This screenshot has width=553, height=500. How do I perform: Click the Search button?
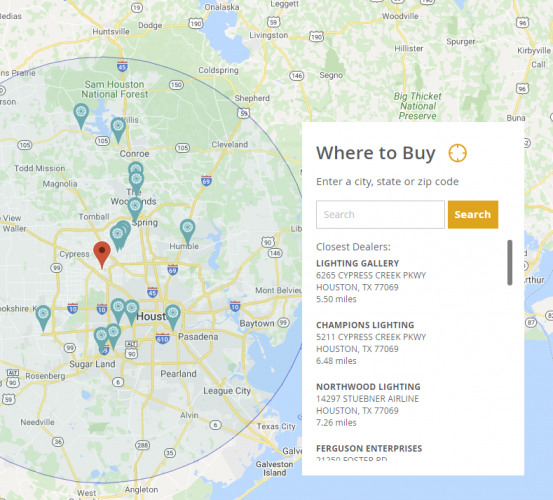pyautogui.click(x=473, y=214)
